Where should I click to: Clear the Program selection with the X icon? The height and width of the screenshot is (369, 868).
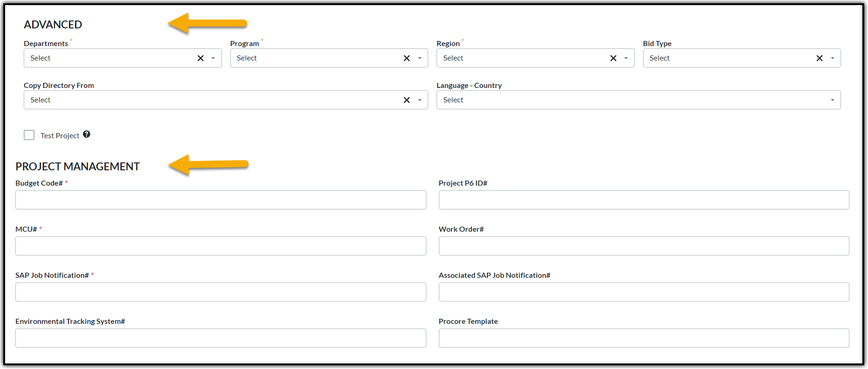407,58
